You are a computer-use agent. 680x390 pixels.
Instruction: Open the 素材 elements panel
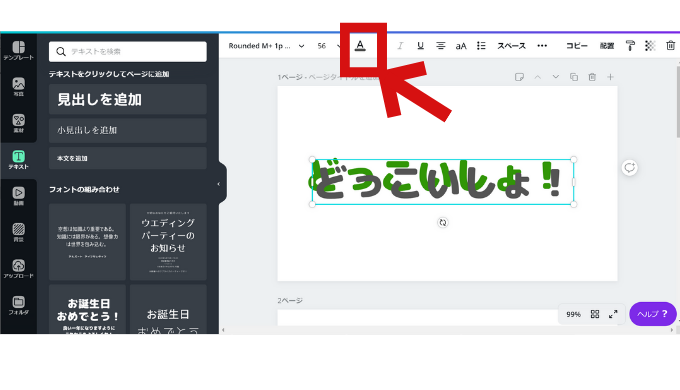click(18, 123)
